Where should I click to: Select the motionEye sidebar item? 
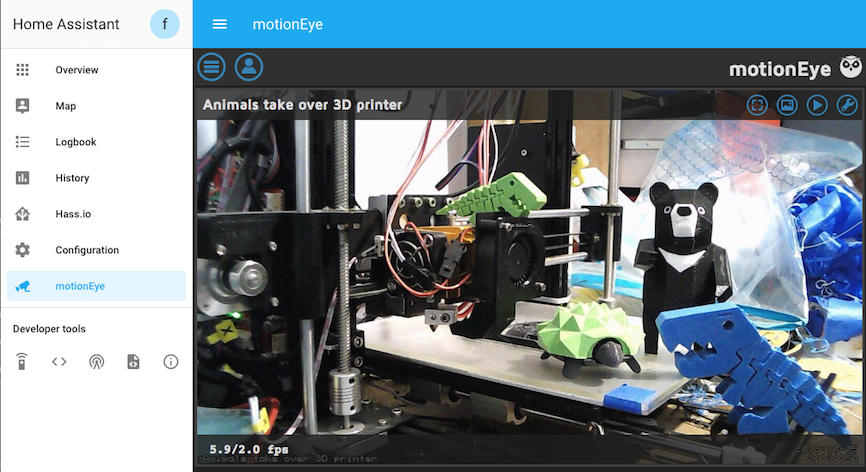pyautogui.click(x=96, y=286)
